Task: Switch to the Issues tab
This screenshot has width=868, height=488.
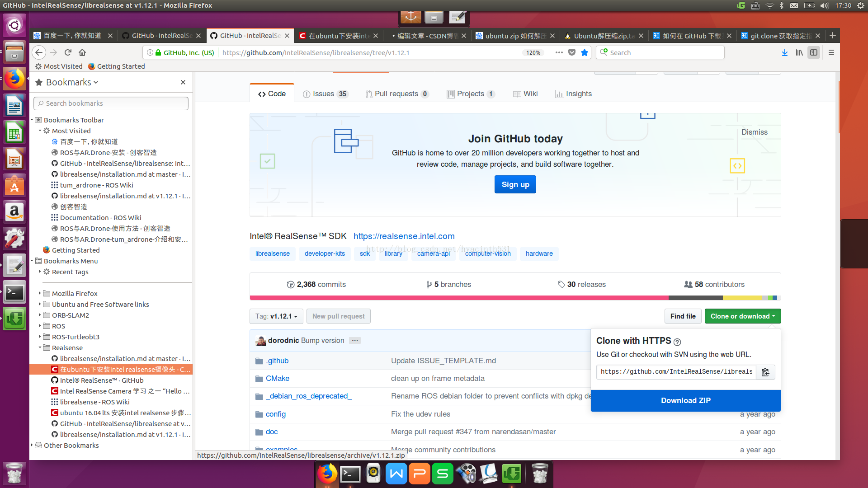Action: tap(325, 94)
